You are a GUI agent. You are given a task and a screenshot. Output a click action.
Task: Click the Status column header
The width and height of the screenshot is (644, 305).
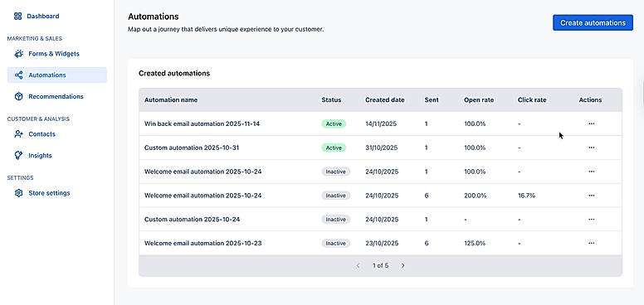coord(331,99)
